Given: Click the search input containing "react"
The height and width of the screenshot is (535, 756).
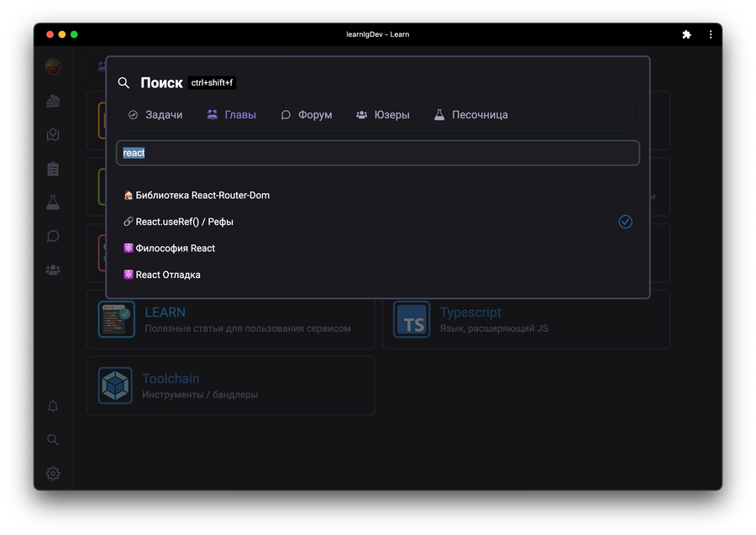Looking at the screenshot, I should 377,153.
